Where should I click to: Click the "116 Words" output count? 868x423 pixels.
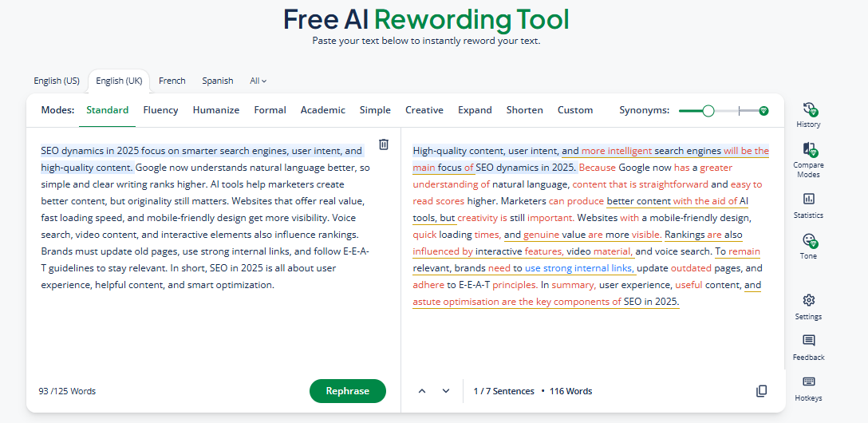570,391
